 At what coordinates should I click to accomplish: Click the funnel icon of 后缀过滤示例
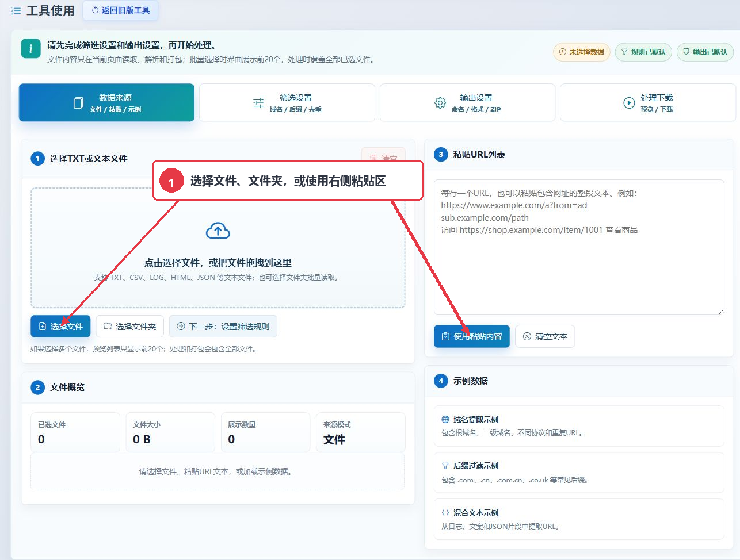click(x=445, y=466)
